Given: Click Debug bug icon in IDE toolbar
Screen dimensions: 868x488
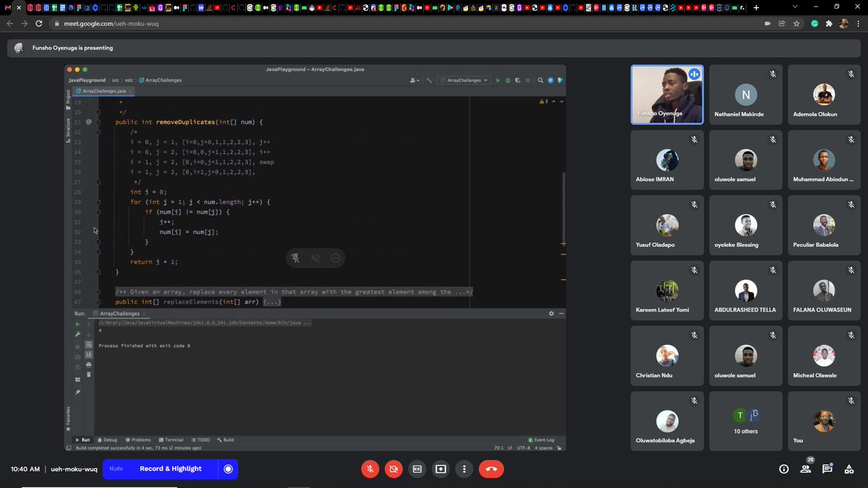Looking at the screenshot, I should click(x=508, y=80).
